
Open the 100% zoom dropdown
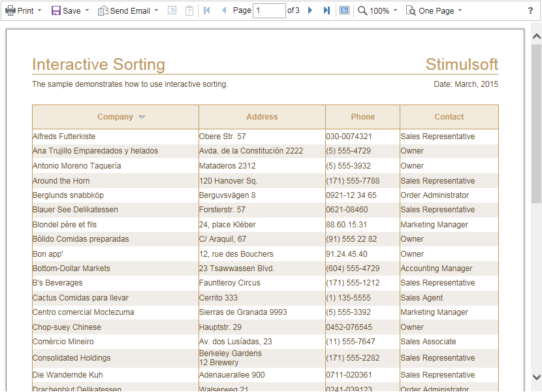pyautogui.click(x=396, y=10)
